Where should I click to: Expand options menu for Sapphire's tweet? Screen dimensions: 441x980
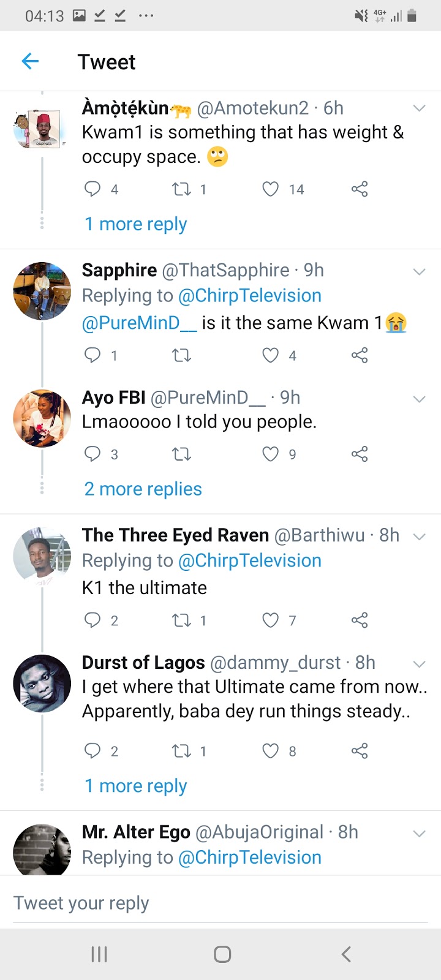point(420,271)
